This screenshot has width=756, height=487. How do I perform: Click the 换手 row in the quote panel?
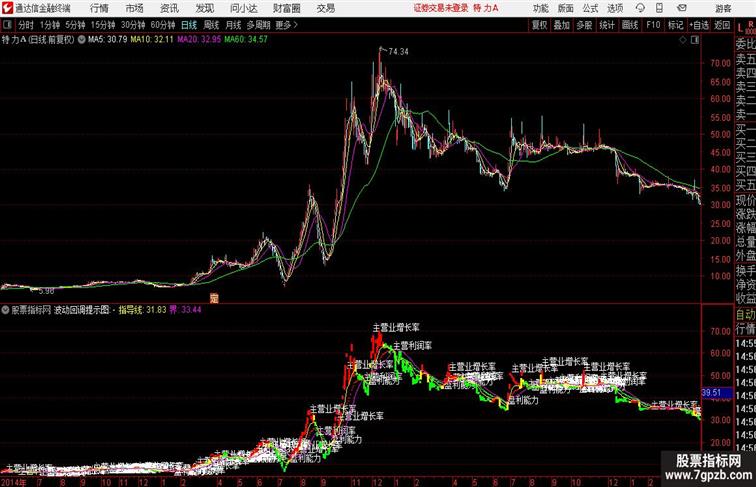coord(745,271)
